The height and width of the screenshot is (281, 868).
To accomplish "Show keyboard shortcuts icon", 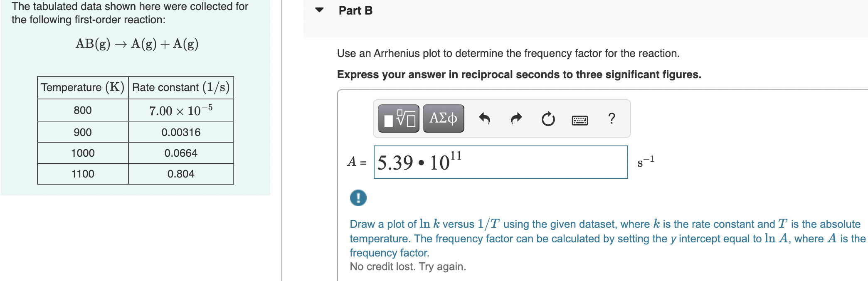I will [579, 120].
